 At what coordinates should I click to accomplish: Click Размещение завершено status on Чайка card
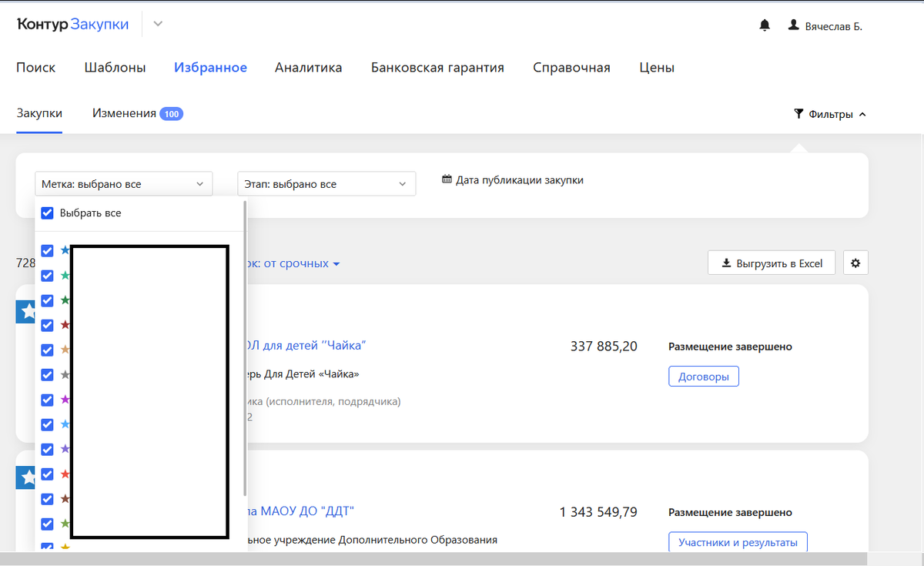point(730,347)
